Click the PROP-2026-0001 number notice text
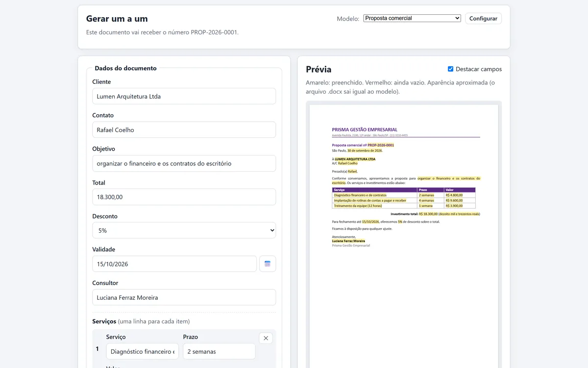588x368 pixels. [x=163, y=32]
